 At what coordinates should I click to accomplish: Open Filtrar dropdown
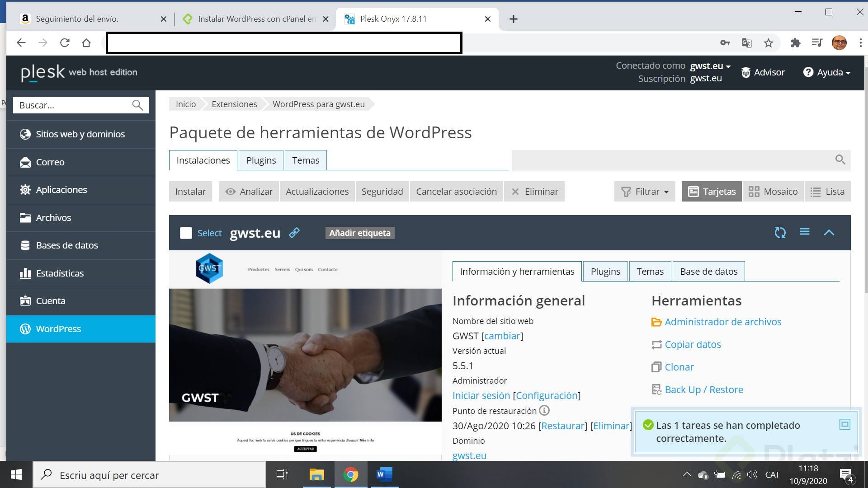[645, 192]
